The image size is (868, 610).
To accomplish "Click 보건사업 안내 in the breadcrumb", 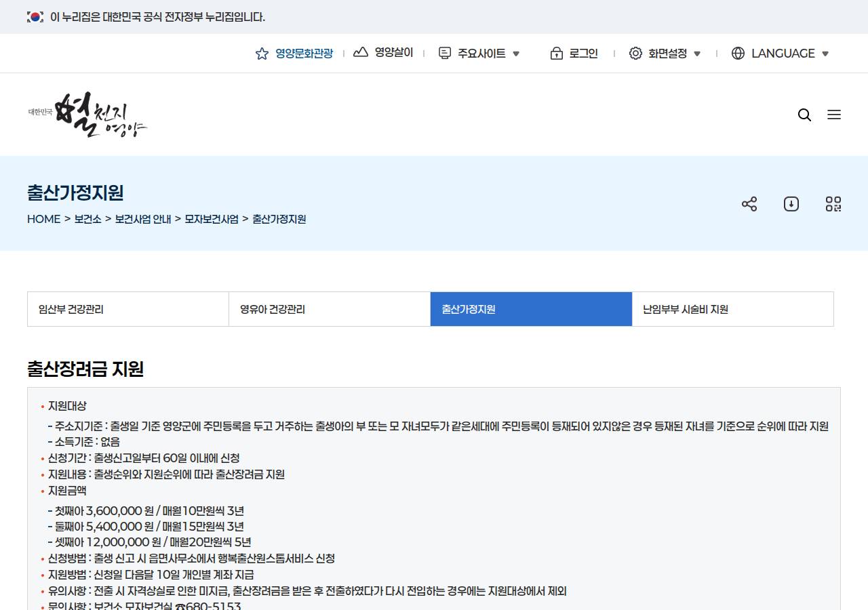I will 143,219.
